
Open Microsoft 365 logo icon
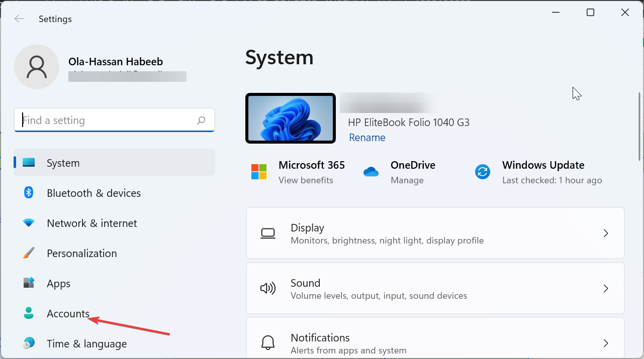259,172
